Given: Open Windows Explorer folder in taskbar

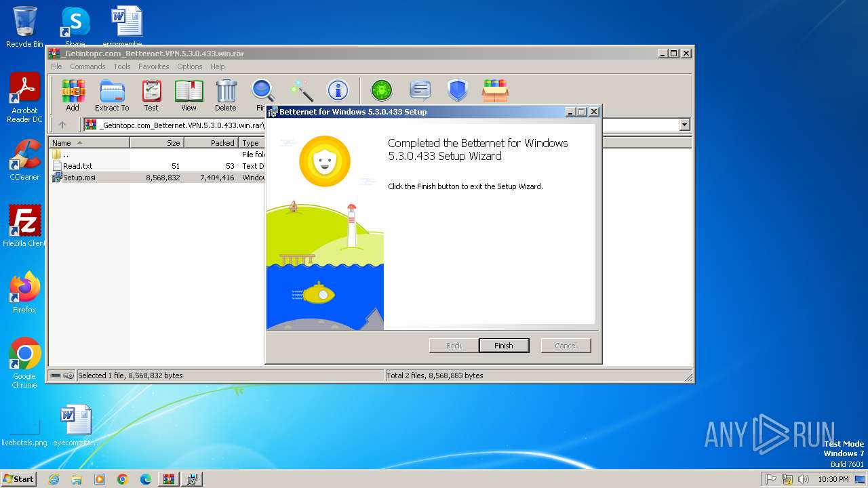Looking at the screenshot, I should point(77,479).
